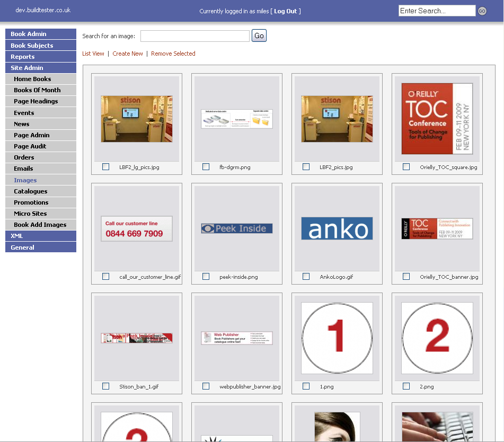This screenshot has height=442, width=504.
Task: Go to Page Admin
Action: (x=41, y=135)
